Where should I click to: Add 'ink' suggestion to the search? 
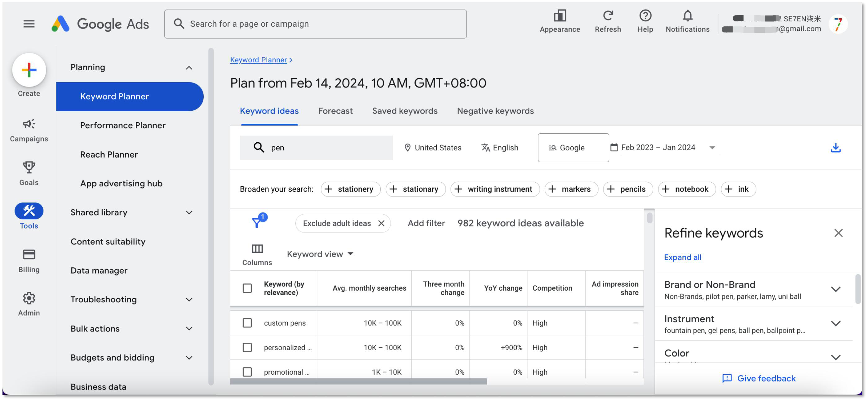[738, 189]
